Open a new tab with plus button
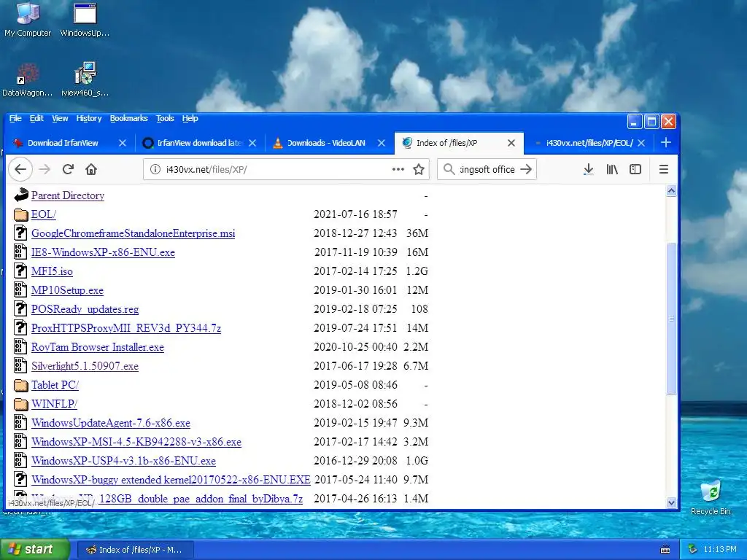The height and width of the screenshot is (560, 747). (x=666, y=142)
